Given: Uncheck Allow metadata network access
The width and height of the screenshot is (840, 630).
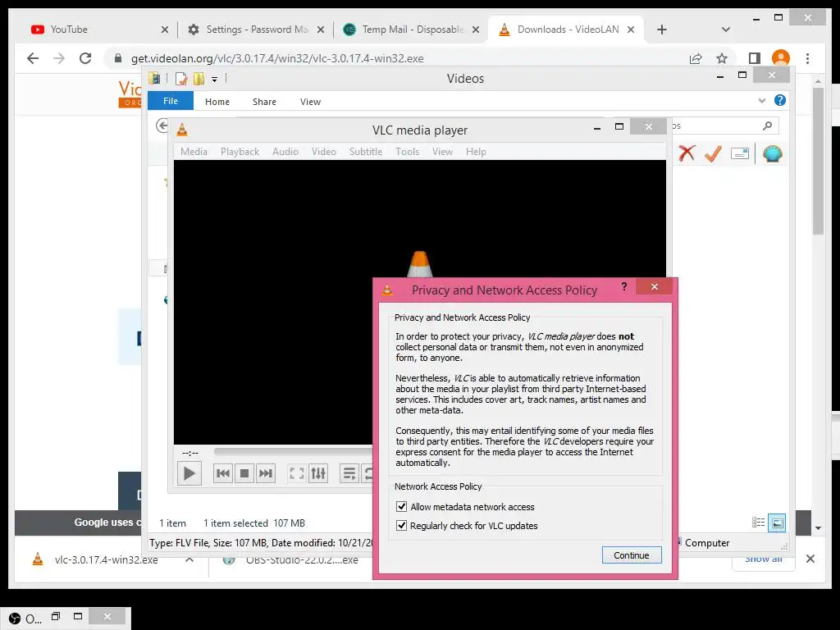Looking at the screenshot, I should [x=401, y=506].
